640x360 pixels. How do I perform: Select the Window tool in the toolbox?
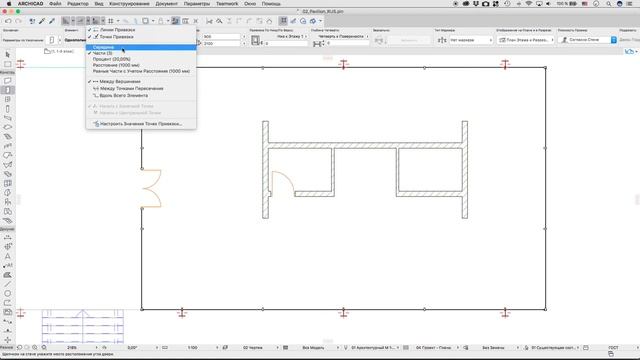click(x=7, y=99)
